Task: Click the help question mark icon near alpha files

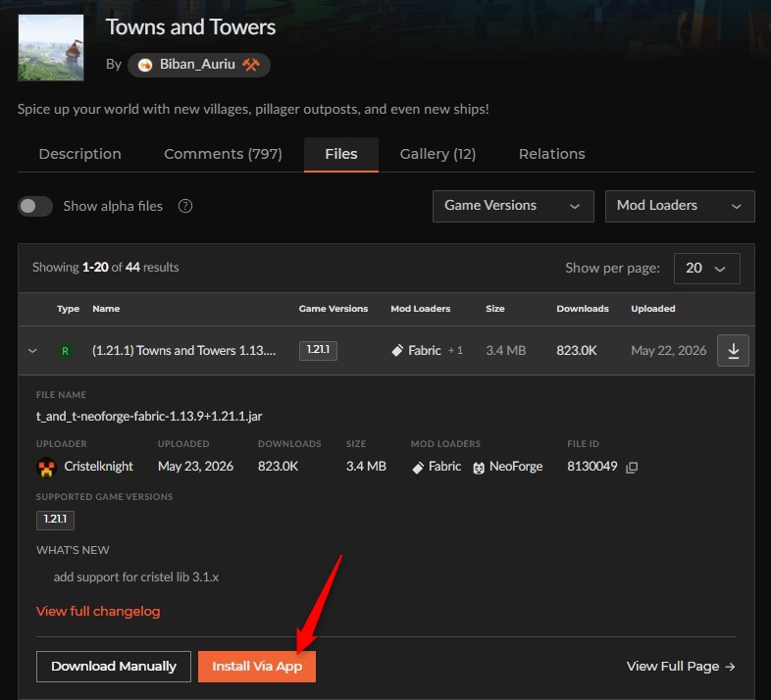Action: [184, 206]
